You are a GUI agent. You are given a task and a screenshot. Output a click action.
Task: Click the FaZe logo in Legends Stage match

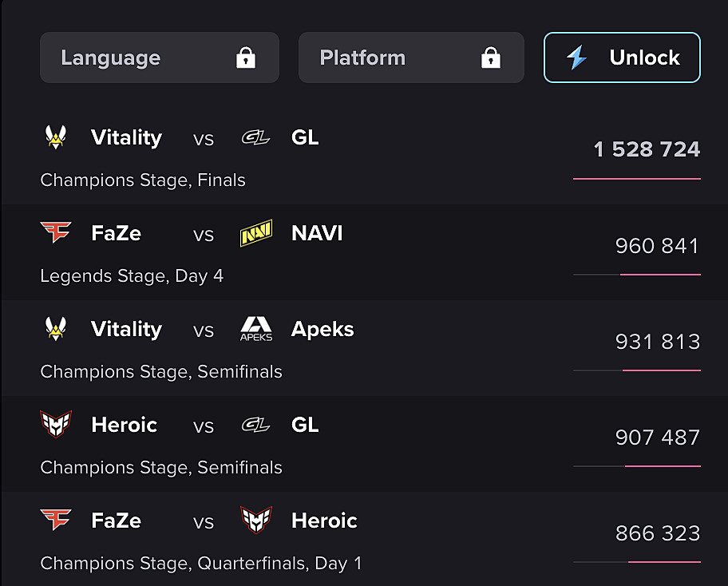coord(56,232)
